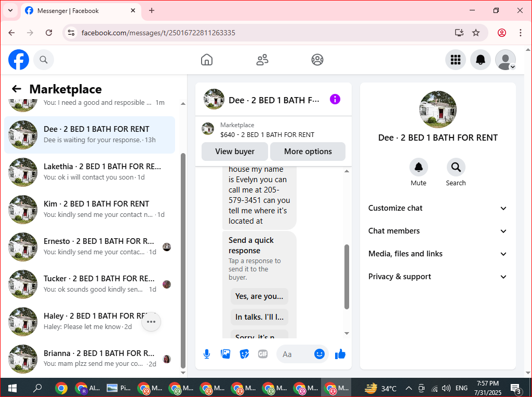Show hidden system tray icons chevron
This screenshot has height=397, width=532.
[409, 388]
